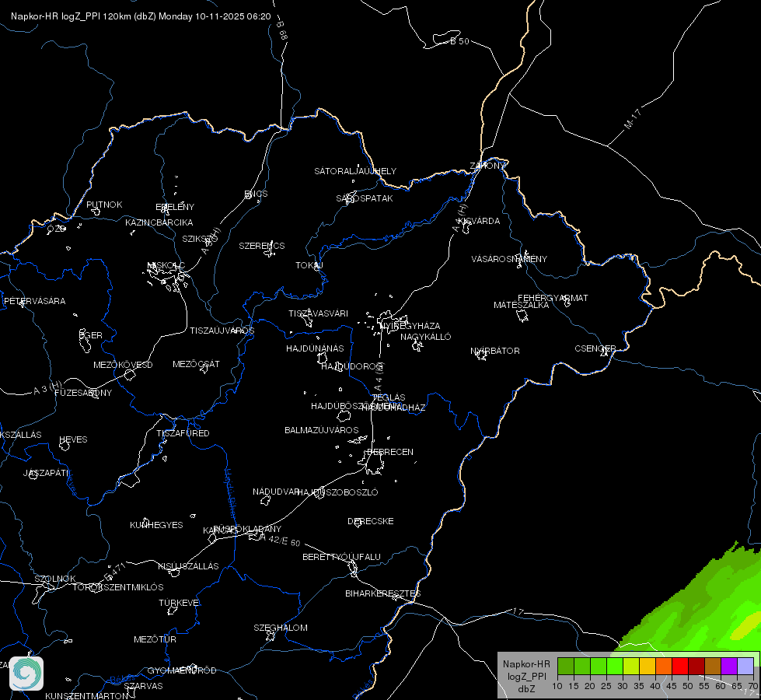761x700 pixels.
Task: Click the 'SZERENCS' town label
Action: tap(262, 246)
